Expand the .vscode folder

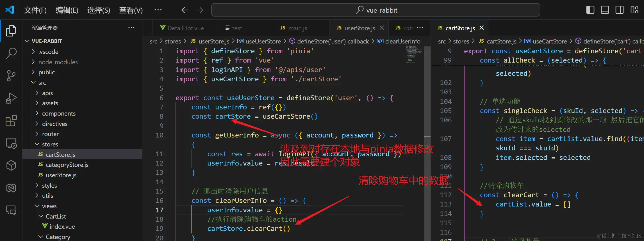82,52
